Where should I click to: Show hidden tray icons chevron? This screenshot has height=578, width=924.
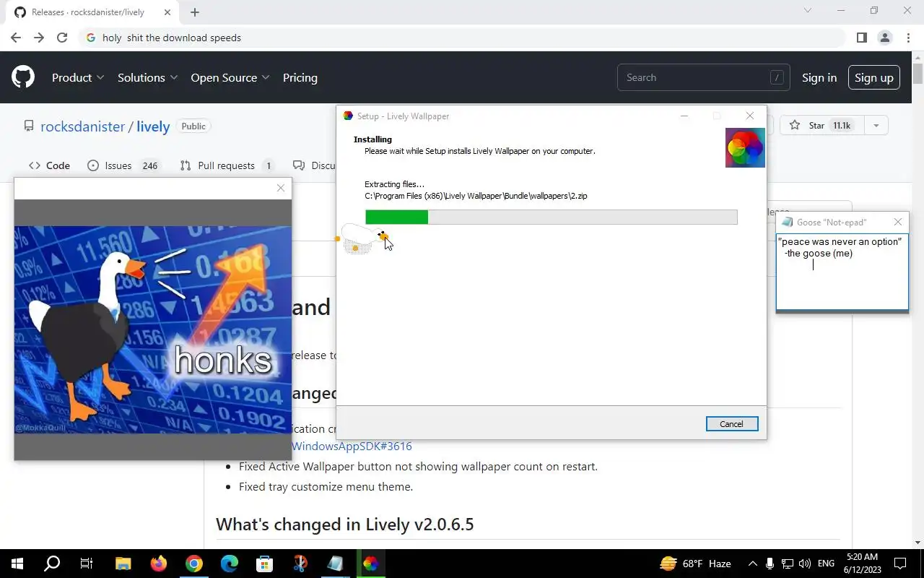752,564
